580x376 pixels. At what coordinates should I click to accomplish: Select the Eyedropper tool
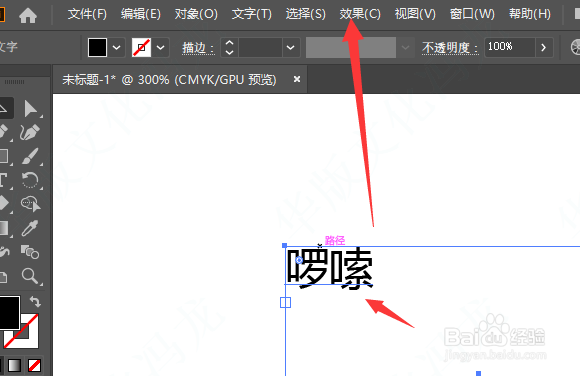tap(30, 228)
